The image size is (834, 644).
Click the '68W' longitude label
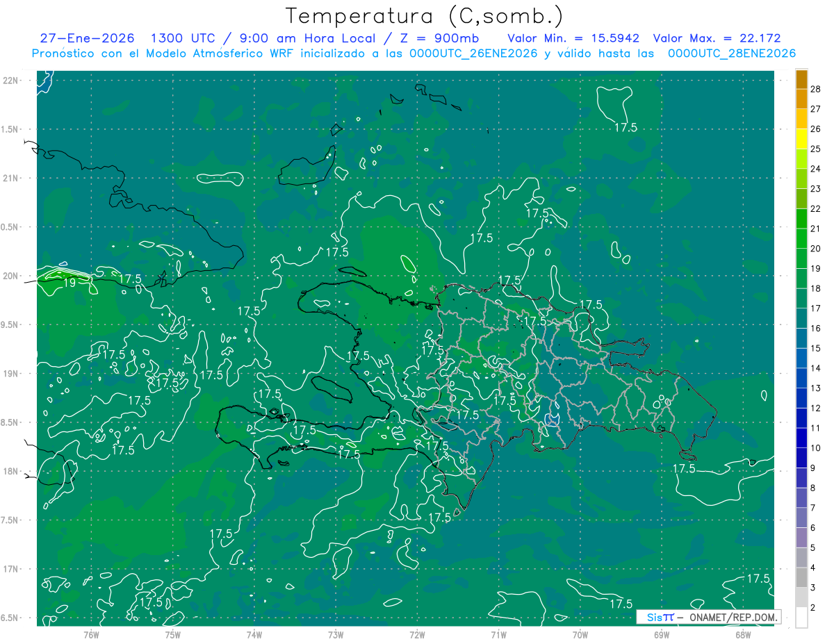click(x=743, y=634)
